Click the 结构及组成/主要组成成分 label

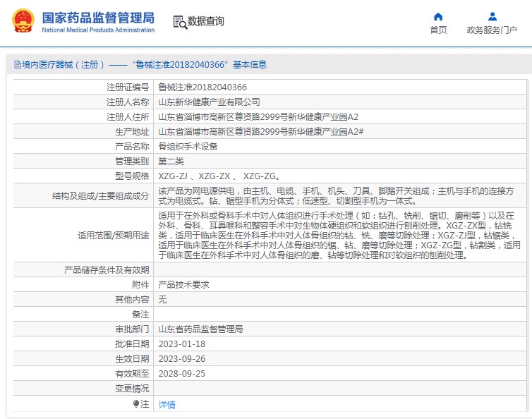tap(100, 196)
